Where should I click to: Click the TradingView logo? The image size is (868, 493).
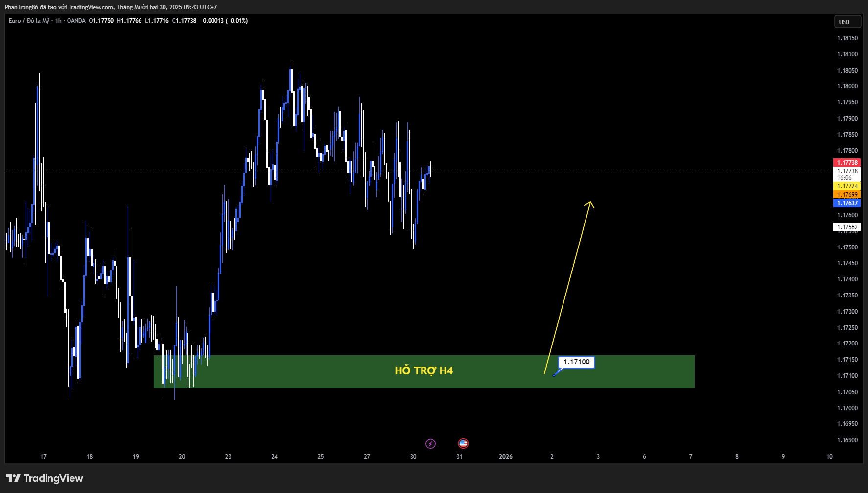click(44, 478)
